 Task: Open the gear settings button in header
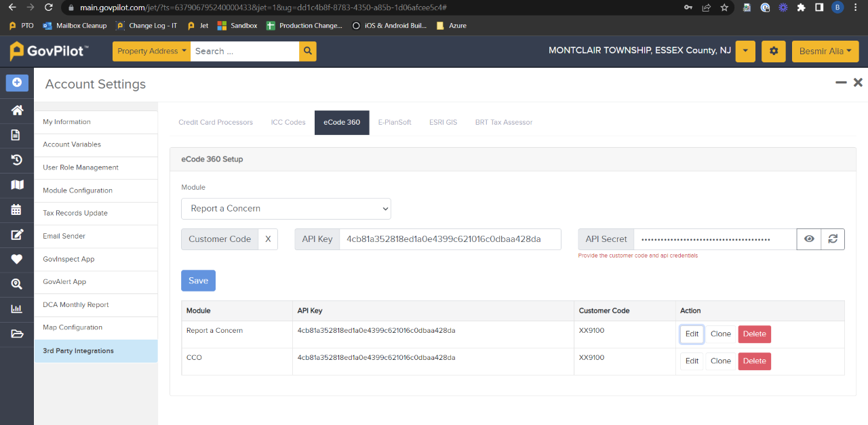(774, 52)
